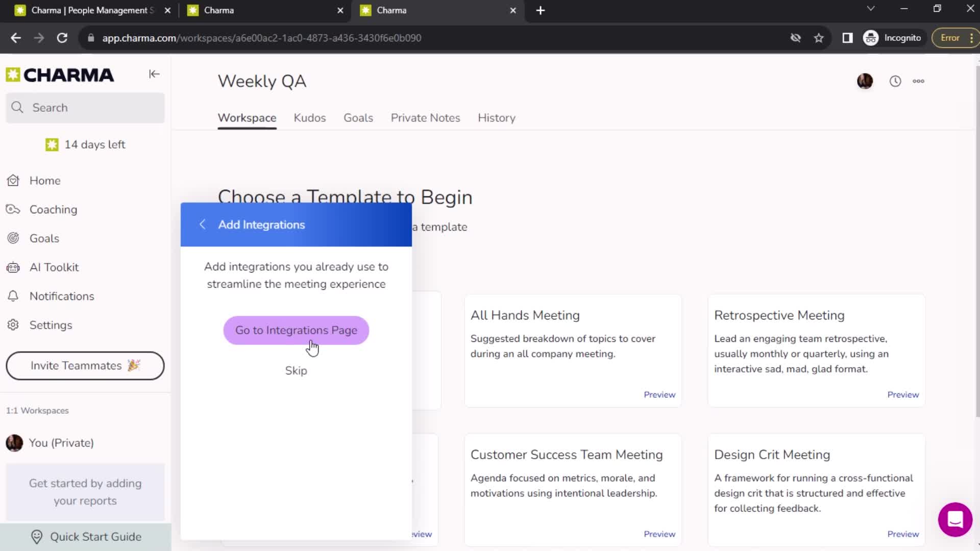Open a new browser tab
Image resolution: width=980 pixels, height=551 pixels.
pos(541,10)
